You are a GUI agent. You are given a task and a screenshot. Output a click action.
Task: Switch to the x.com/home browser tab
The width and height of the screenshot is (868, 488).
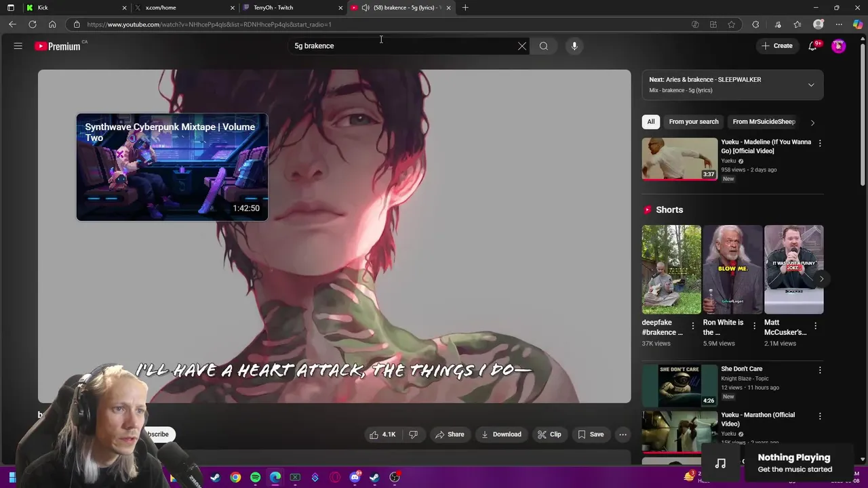click(x=183, y=7)
